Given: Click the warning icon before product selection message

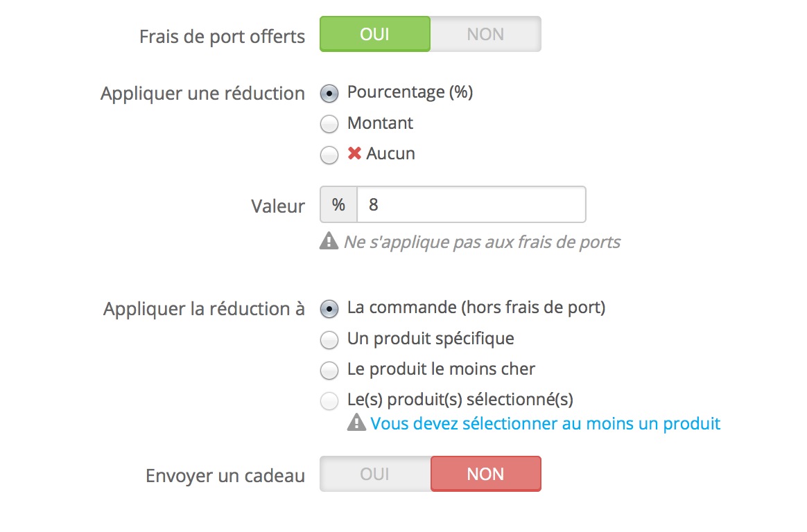Looking at the screenshot, I should click(x=356, y=423).
